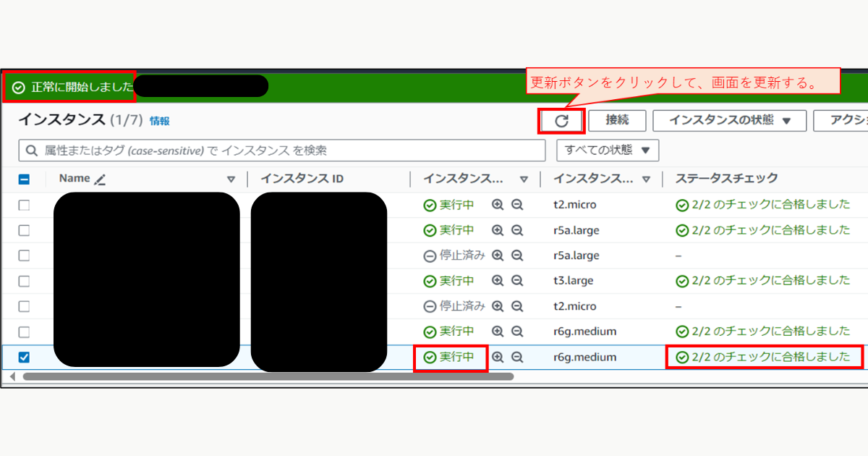
Task: Check the select-all checkbox in the table header
Action: coord(25,178)
